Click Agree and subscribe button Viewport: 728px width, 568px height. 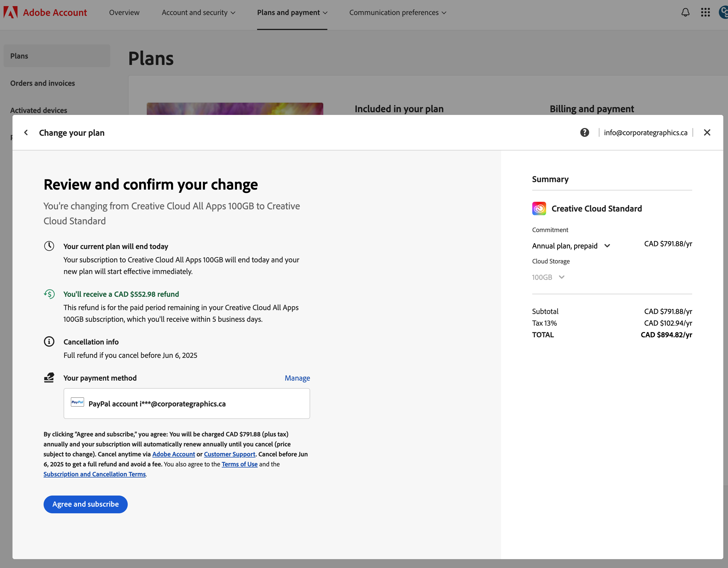86,504
